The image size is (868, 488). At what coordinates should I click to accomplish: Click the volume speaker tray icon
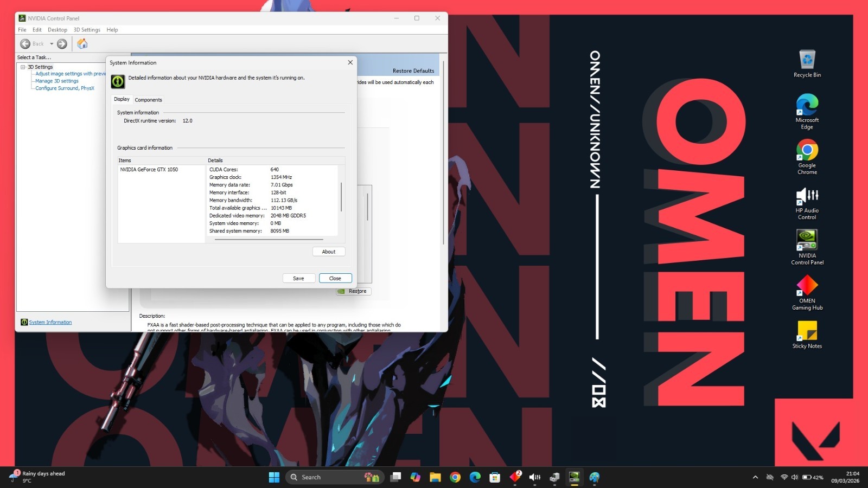(x=795, y=477)
